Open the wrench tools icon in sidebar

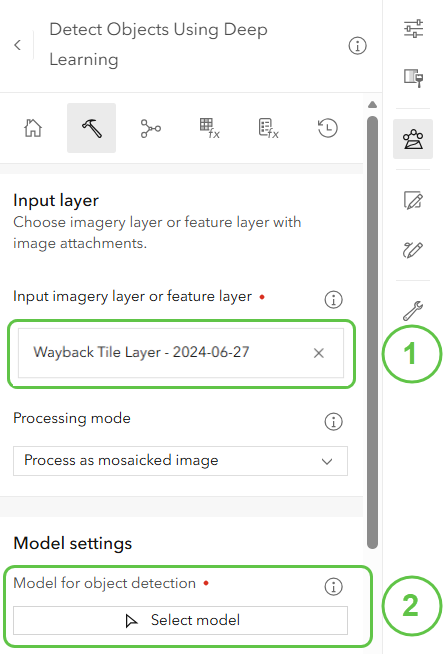tap(413, 310)
